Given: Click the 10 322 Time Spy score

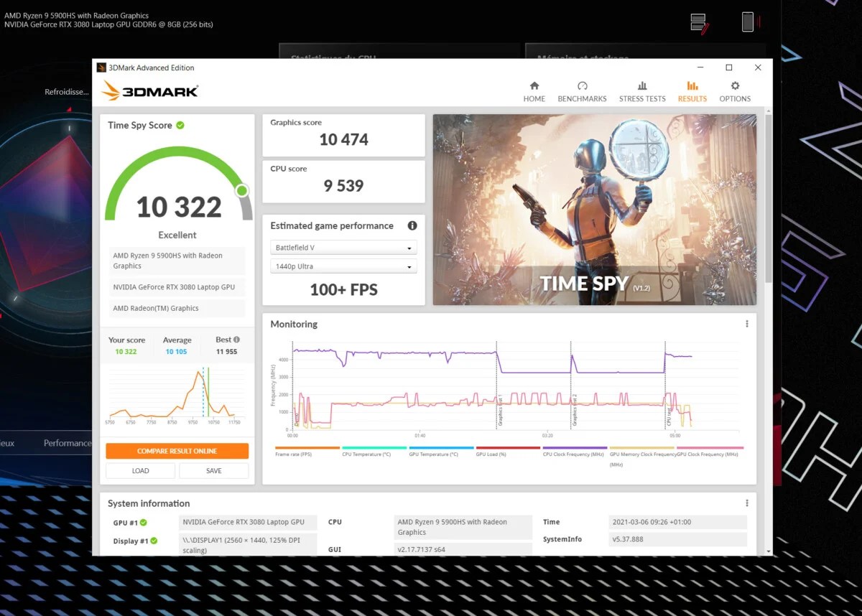Looking at the screenshot, I should 179,207.
